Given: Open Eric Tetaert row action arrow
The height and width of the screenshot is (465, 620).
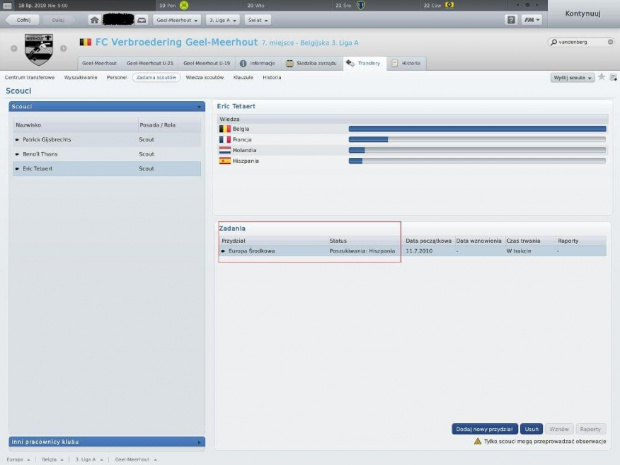Looking at the screenshot, I should pyautogui.click(x=17, y=168).
